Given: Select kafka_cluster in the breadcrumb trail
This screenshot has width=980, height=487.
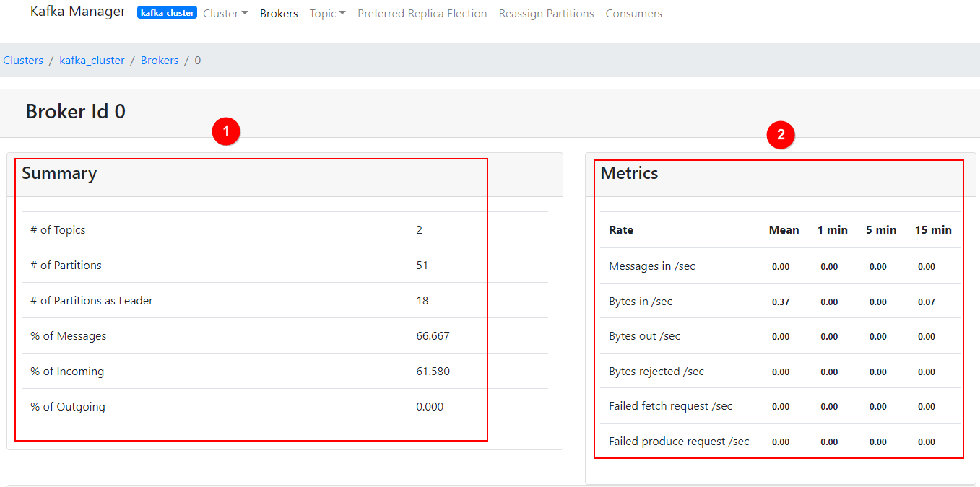Looking at the screenshot, I should 92,61.
